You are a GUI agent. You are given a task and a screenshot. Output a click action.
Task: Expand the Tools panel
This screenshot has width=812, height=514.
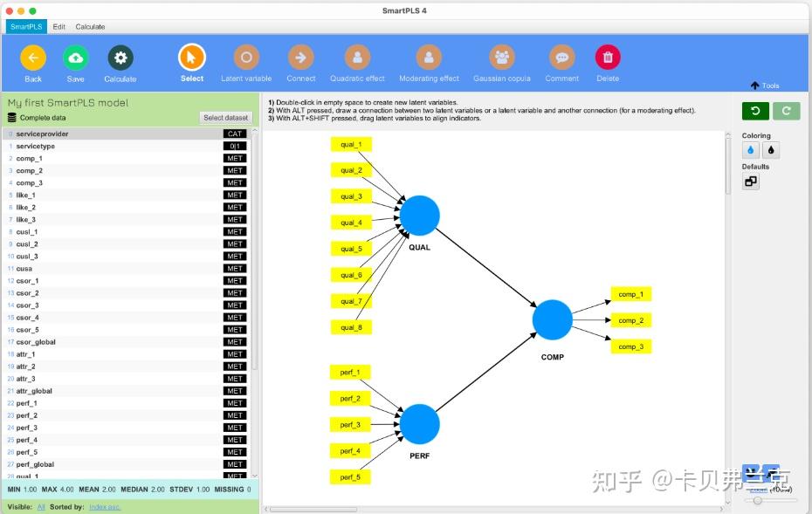(x=766, y=86)
